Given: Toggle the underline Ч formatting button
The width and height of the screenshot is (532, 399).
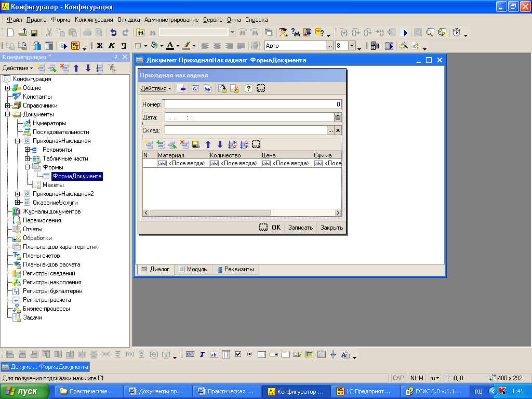Looking at the screenshot, I should [124, 46].
